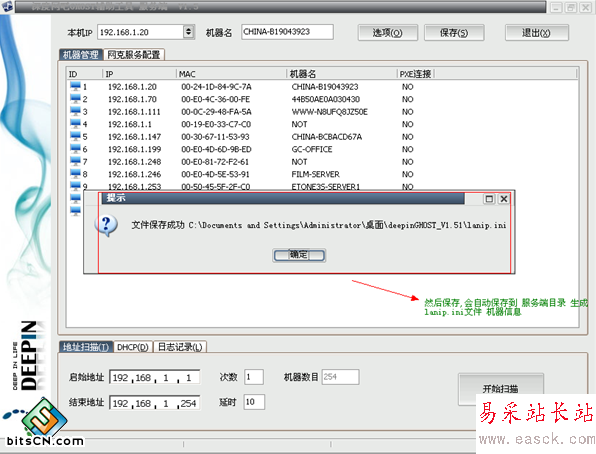Switch to the 网克服务配置 tab

click(x=134, y=55)
